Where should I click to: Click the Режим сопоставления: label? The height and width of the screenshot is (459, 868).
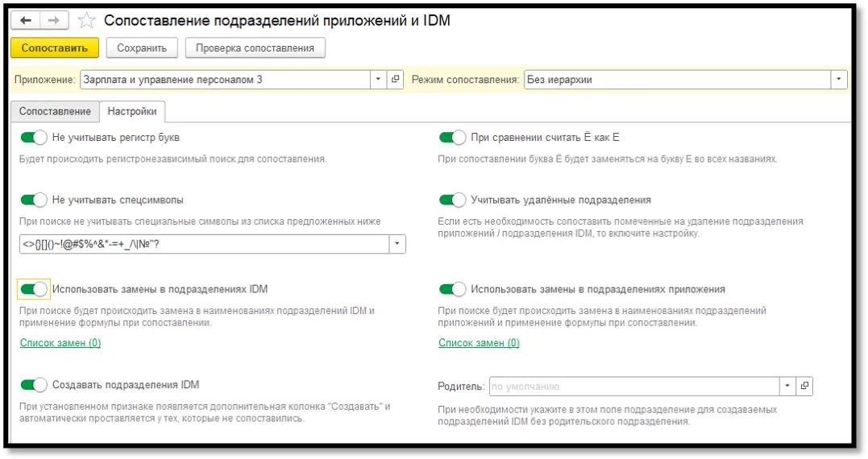[x=466, y=80]
